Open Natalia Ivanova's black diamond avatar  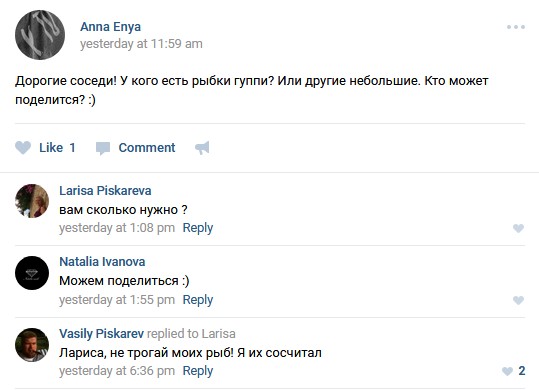(x=32, y=273)
